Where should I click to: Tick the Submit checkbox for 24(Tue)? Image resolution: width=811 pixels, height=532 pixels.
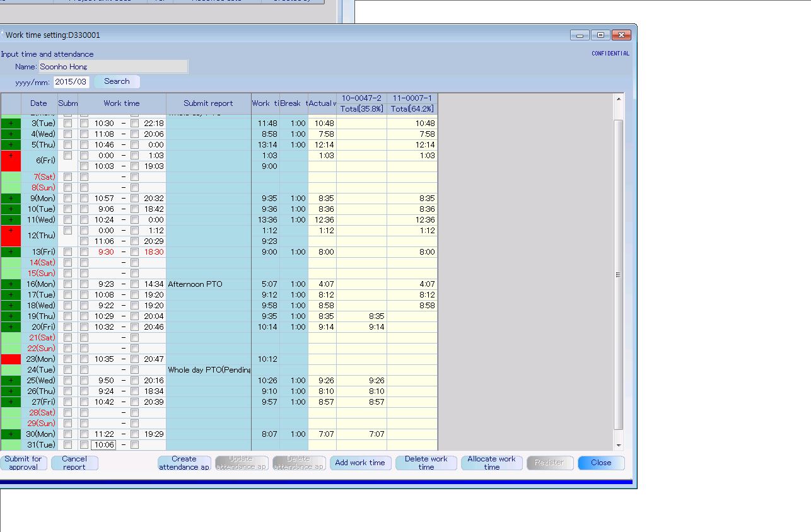click(x=67, y=370)
